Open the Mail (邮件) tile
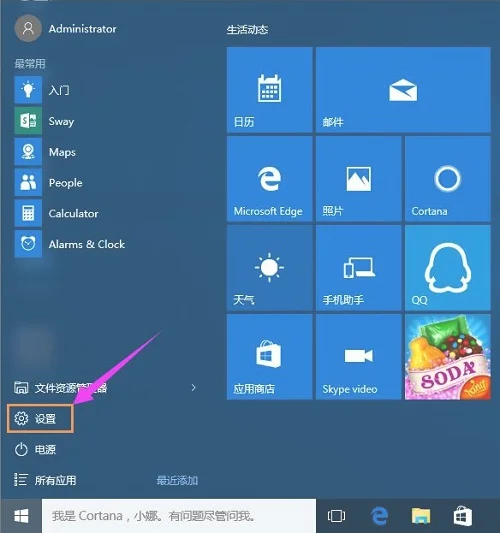The image size is (500, 533). click(x=403, y=90)
